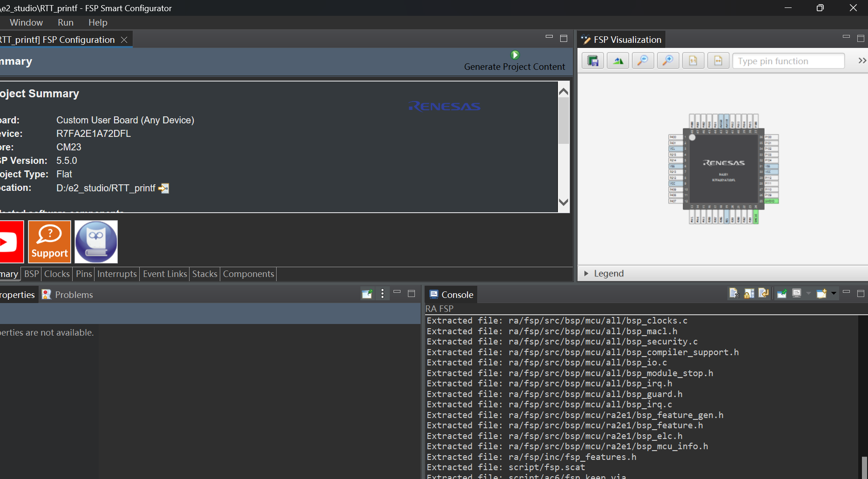The image size is (868, 479).
Task: Maximize the Console panel
Action: click(861, 293)
